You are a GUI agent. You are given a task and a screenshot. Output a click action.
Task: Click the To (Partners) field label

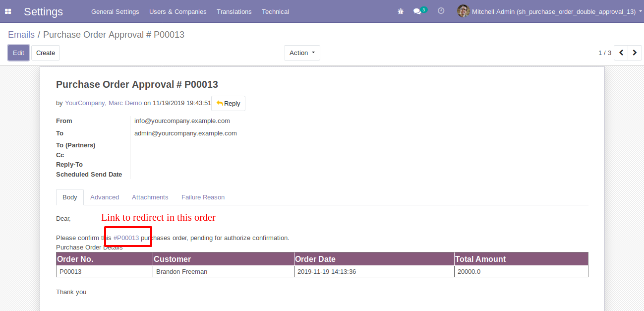(75, 145)
